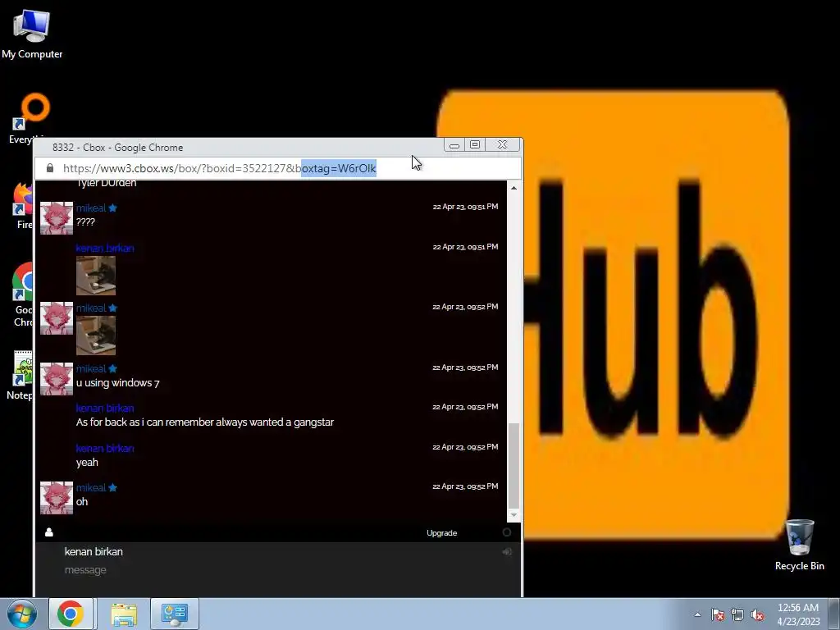The width and height of the screenshot is (840, 630).
Task: Click the user profile icon beside Upgrade
Action: pos(48,532)
